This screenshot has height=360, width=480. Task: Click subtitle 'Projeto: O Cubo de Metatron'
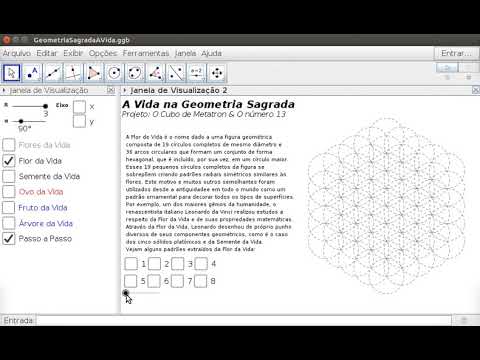pos(204,114)
